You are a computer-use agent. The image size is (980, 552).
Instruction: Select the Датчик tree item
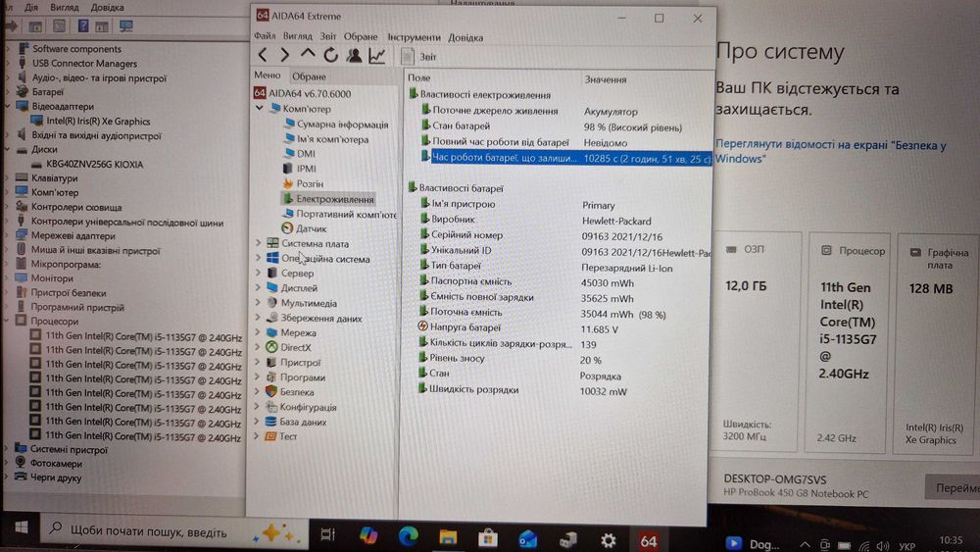pyautogui.click(x=304, y=228)
